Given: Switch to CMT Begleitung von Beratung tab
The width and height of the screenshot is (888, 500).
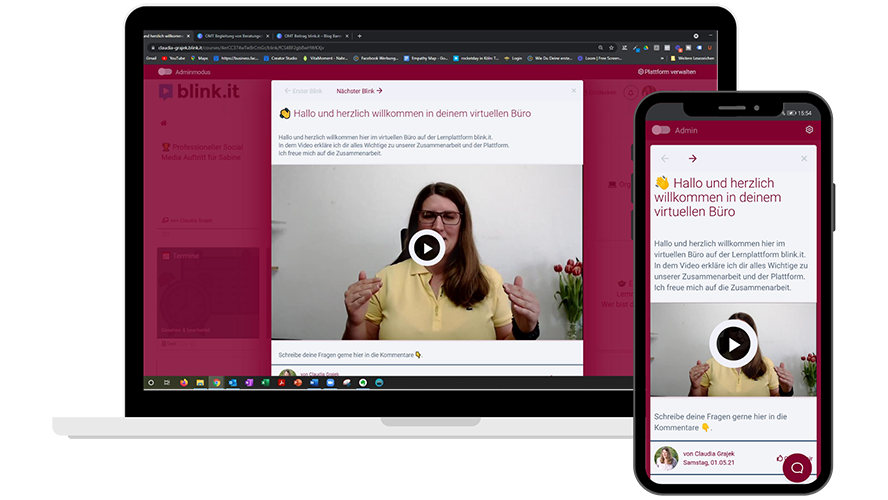Looking at the screenshot, I should [233, 36].
